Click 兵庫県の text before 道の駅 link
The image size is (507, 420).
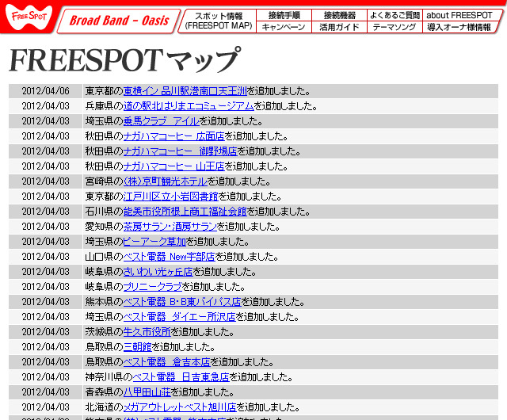pos(104,106)
